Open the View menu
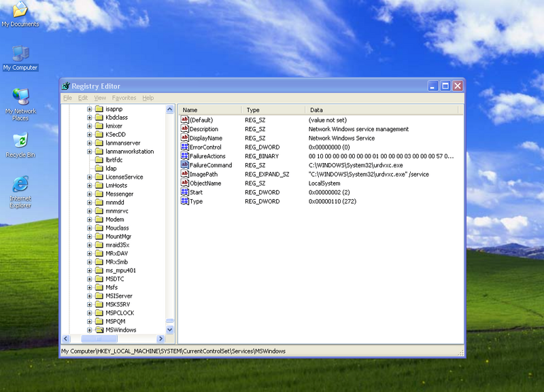Image resolution: width=544 pixels, height=392 pixels. pos(100,98)
